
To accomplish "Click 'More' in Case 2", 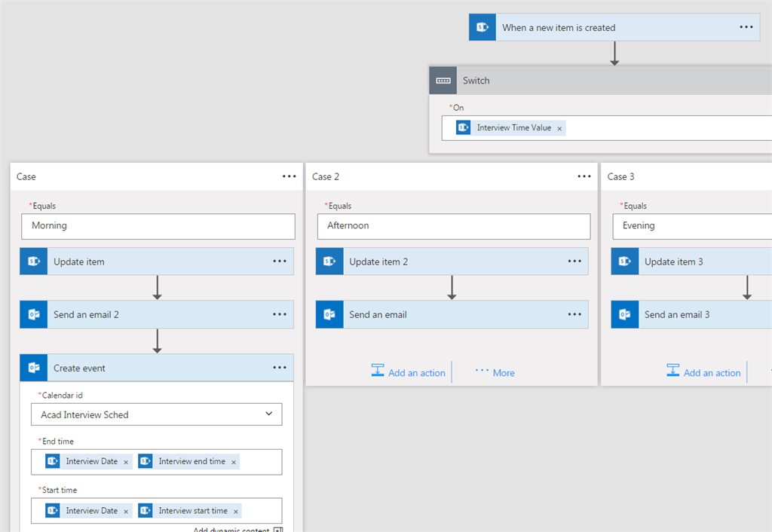I will pos(495,372).
